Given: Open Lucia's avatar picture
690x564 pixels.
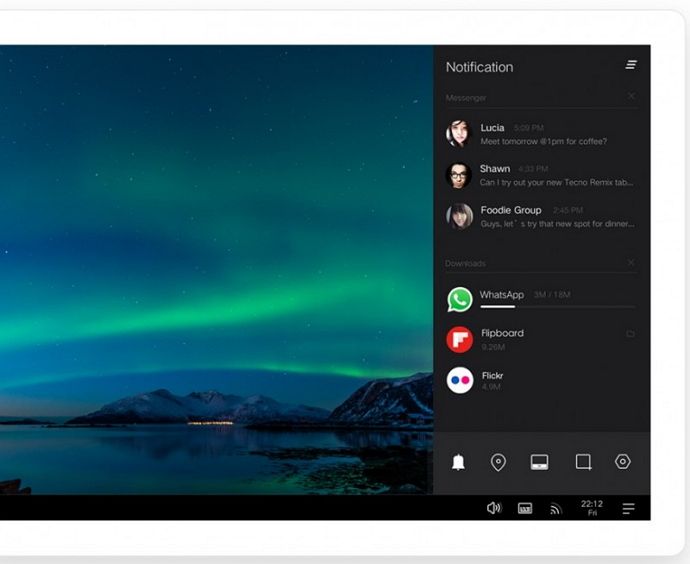Looking at the screenshot, I should [x=459, y=133].
